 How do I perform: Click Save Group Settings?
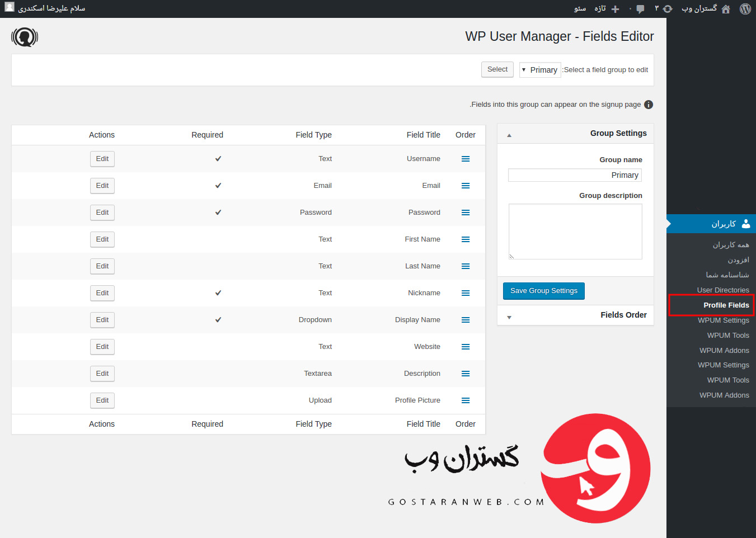[x=544, y=291]
